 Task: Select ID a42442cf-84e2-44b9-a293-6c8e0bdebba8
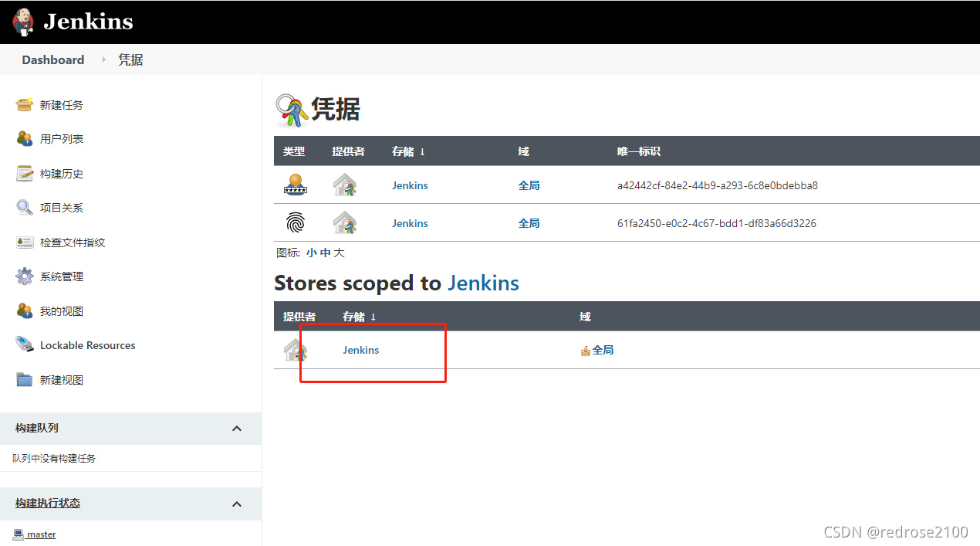tap(718, 185)
